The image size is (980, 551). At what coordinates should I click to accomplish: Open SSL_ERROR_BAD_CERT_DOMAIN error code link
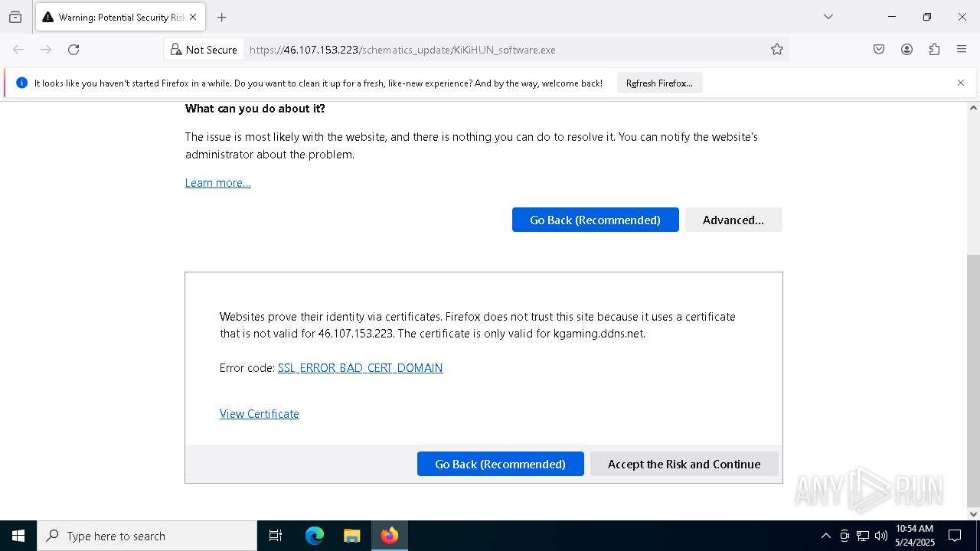point(360,368)
